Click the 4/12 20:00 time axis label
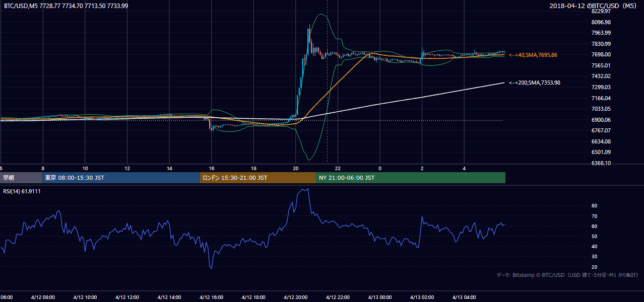The height and width of the screenshot is (302, 644). pos(295,297)
